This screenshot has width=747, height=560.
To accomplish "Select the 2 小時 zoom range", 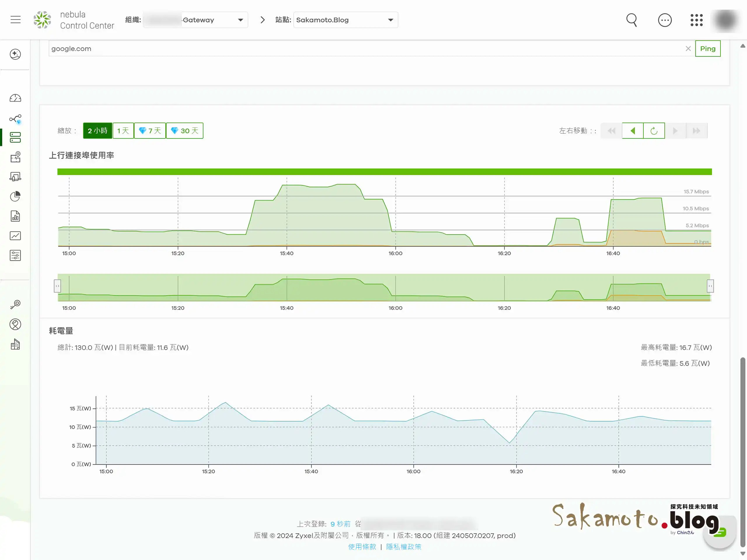I will (97, 131).
